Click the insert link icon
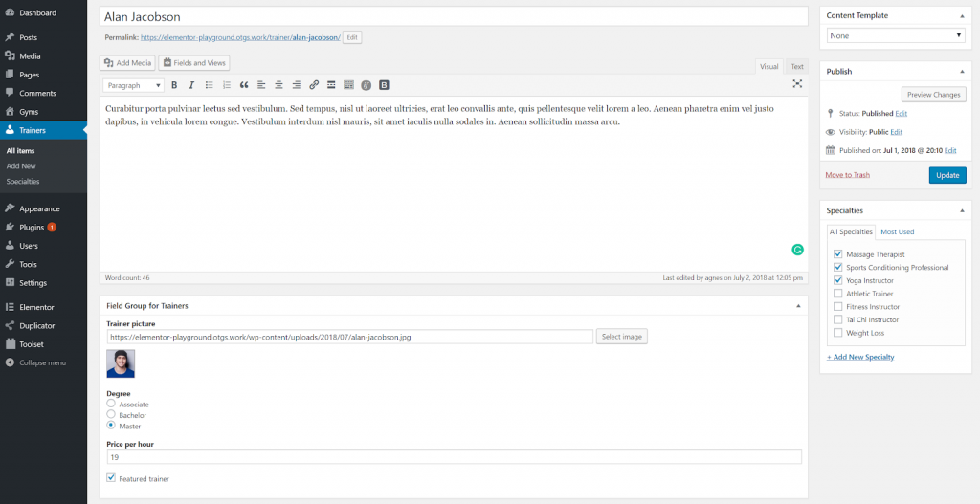The width and height of the screenshot is (980, 504). (314, 85)
